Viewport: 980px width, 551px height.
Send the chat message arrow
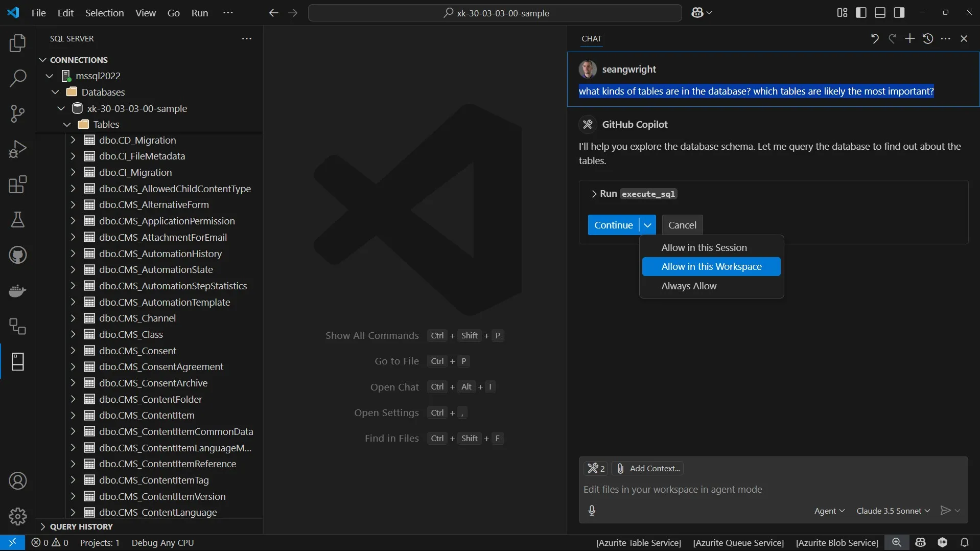point(945,511)
